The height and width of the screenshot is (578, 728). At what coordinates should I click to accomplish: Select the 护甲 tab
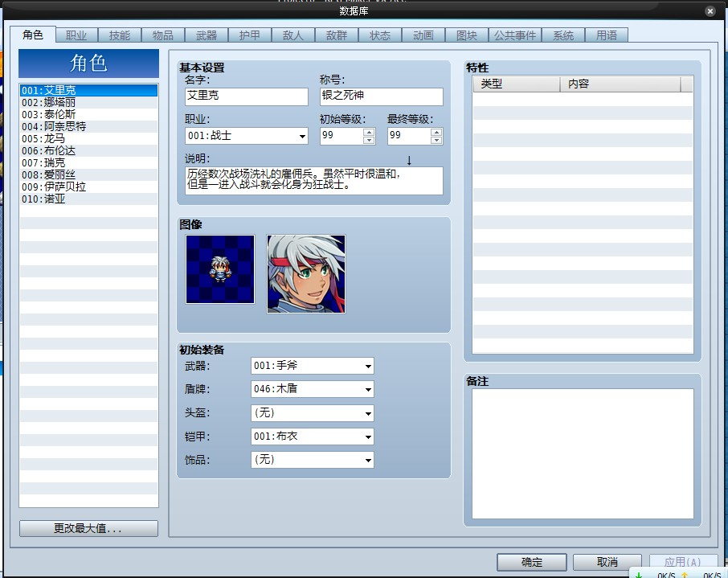(x=250, y=35)
